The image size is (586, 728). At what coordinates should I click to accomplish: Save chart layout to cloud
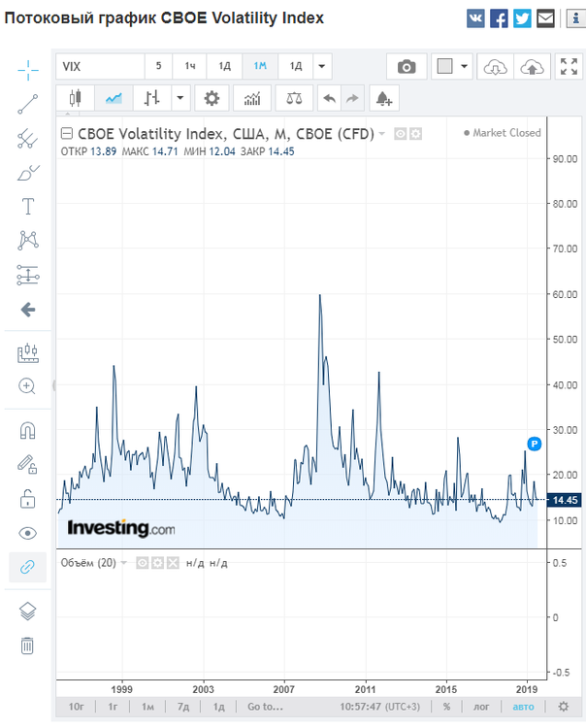(532, 66)
